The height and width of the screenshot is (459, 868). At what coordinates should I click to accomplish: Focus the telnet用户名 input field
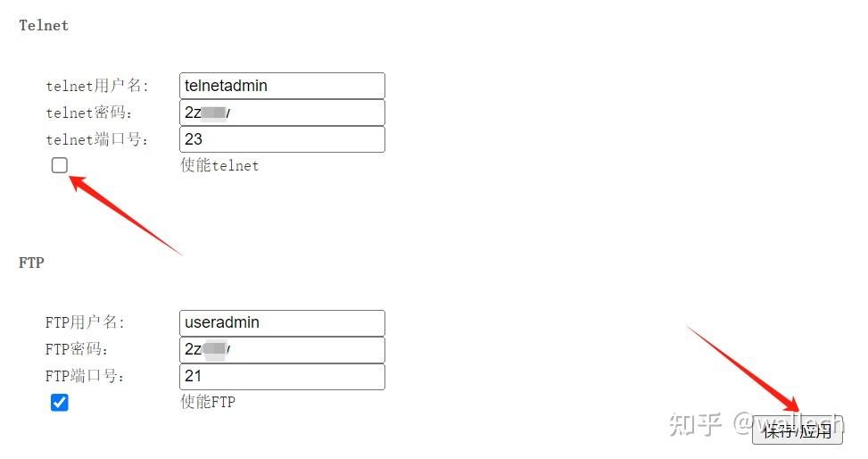pos(282,86)
